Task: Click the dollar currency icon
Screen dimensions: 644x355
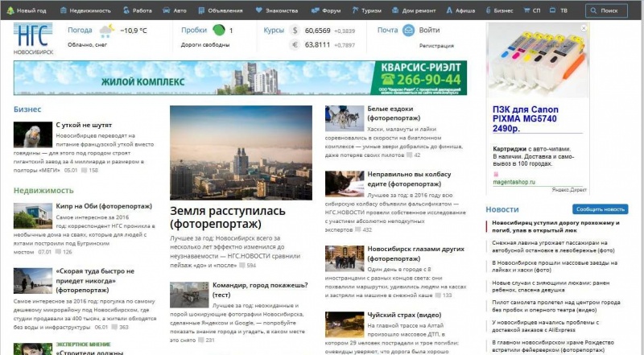Action: 295,31
